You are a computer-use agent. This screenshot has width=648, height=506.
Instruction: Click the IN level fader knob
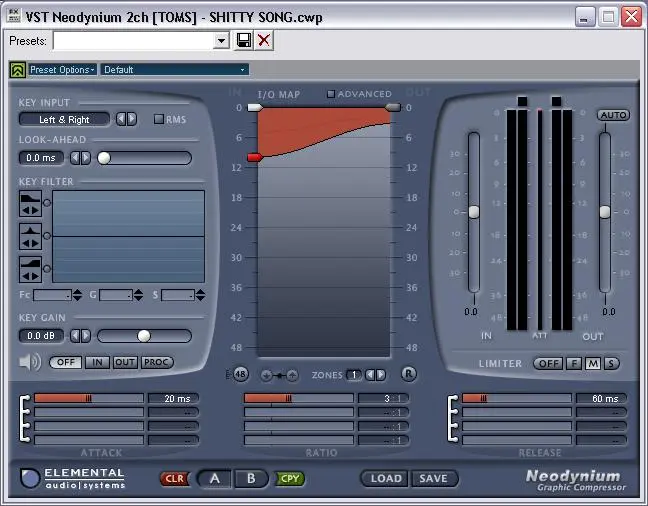tap(474, 212)
